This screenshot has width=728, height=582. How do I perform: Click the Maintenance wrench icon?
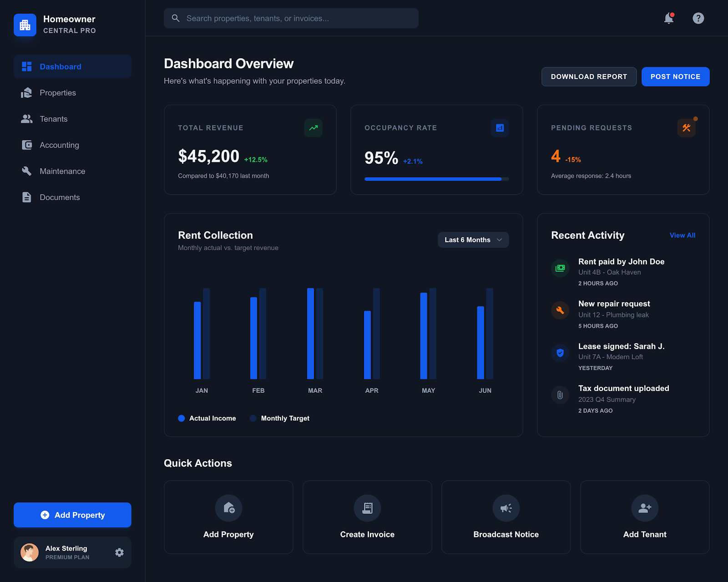[x=27, y=171]
